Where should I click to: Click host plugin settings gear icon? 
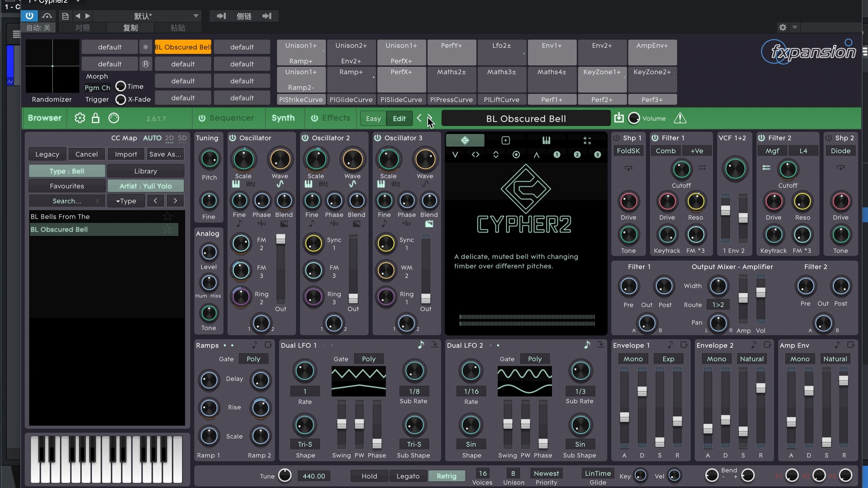(783, 28)
